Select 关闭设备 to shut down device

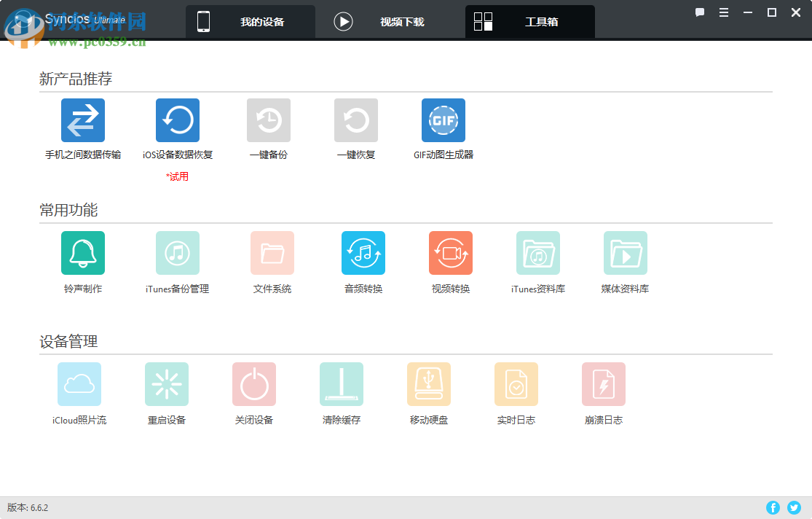[x=254, y=383]
